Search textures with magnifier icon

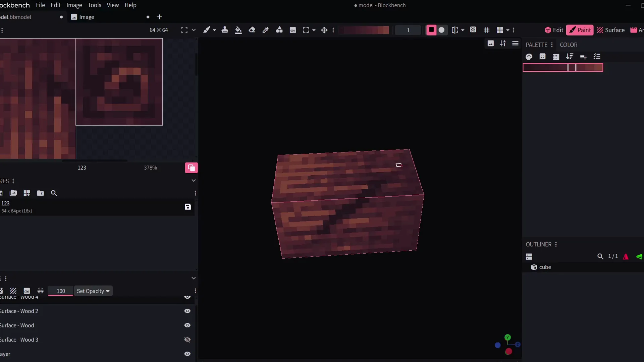point(54,193)
